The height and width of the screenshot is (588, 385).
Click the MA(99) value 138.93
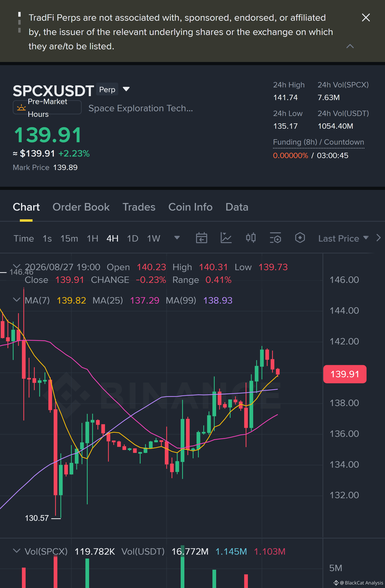218,300
